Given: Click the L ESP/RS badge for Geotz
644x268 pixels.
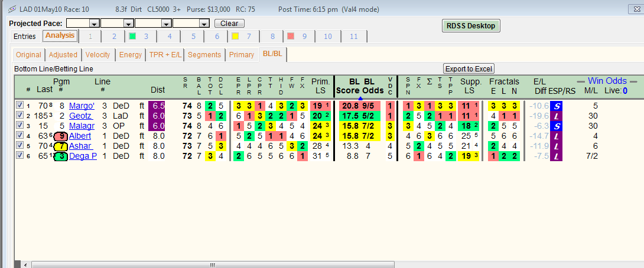Looking at the screenshot, I should point(557,116).
